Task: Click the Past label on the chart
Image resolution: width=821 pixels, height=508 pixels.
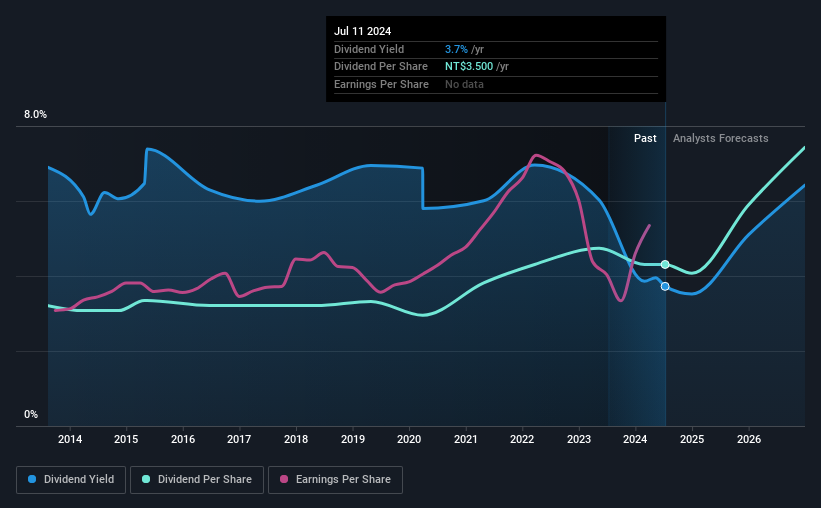Action: [645, 138]
